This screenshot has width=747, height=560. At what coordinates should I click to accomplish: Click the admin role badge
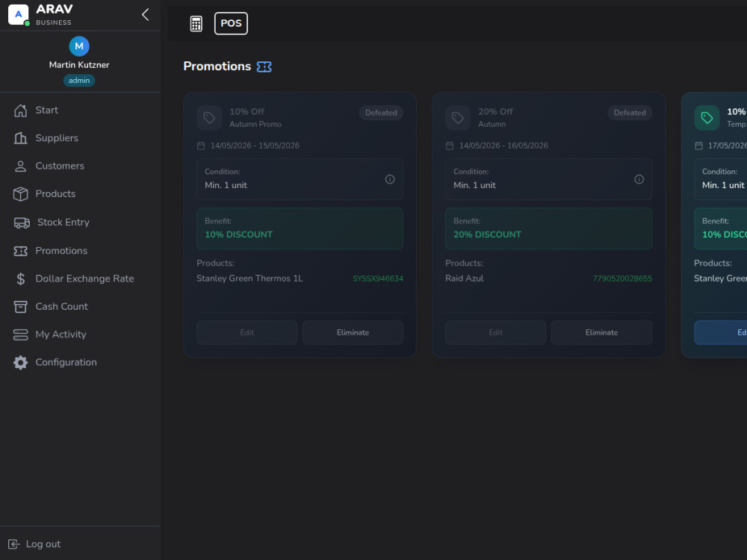pos(79,81)
